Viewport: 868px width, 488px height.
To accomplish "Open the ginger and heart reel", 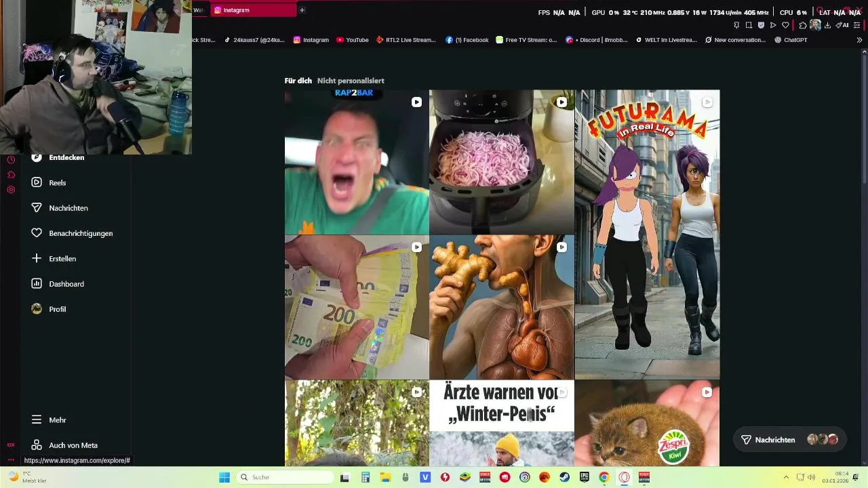I will click(x=502, y=307).
